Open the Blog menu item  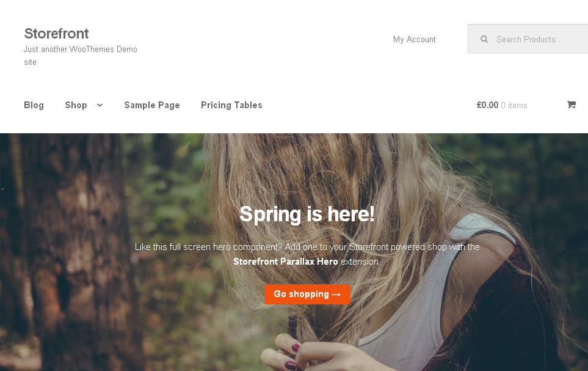[x=34, y=105]
